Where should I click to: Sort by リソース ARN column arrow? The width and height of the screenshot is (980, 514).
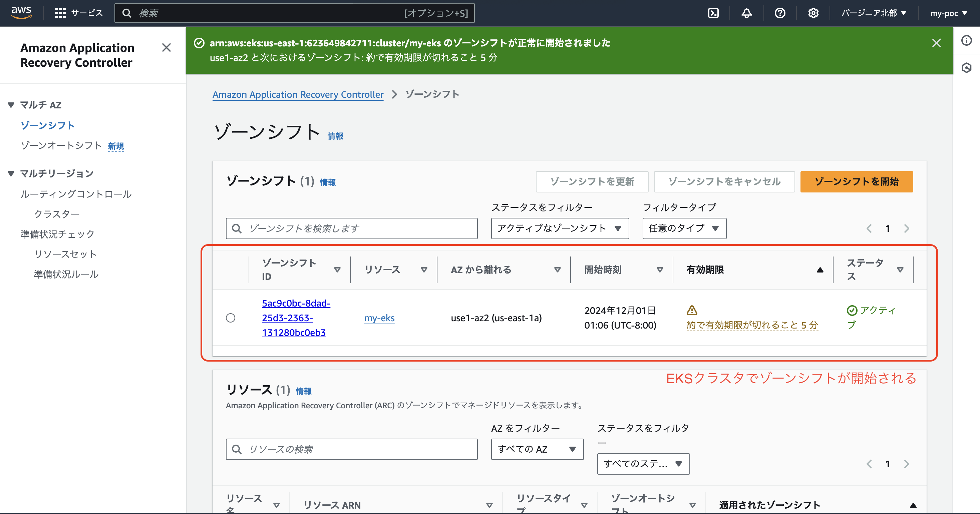[x=489, y=505]
